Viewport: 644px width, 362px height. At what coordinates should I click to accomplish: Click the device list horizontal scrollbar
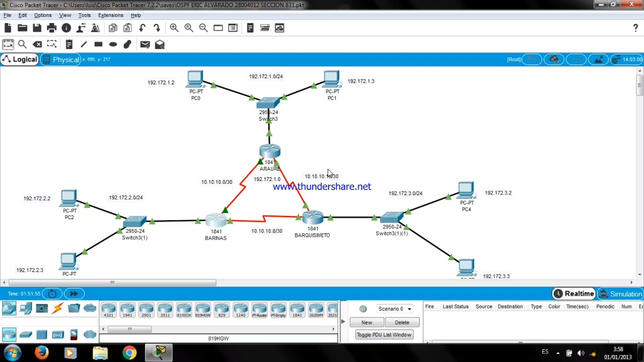click(129, 329)
